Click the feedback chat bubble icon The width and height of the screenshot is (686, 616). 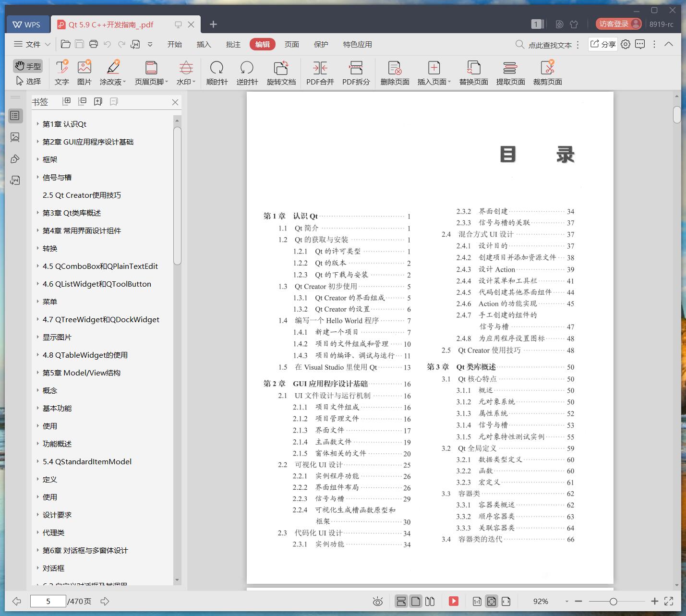[x=640, y=44]
